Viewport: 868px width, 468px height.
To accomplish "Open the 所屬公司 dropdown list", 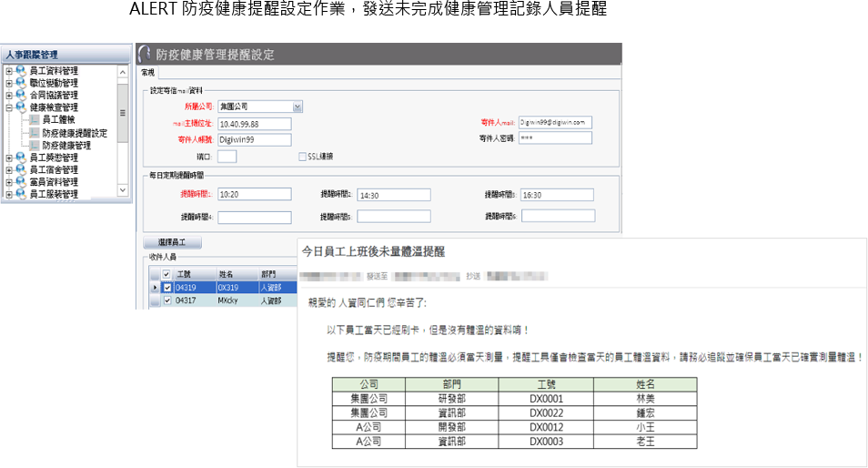I will [298, 107].
